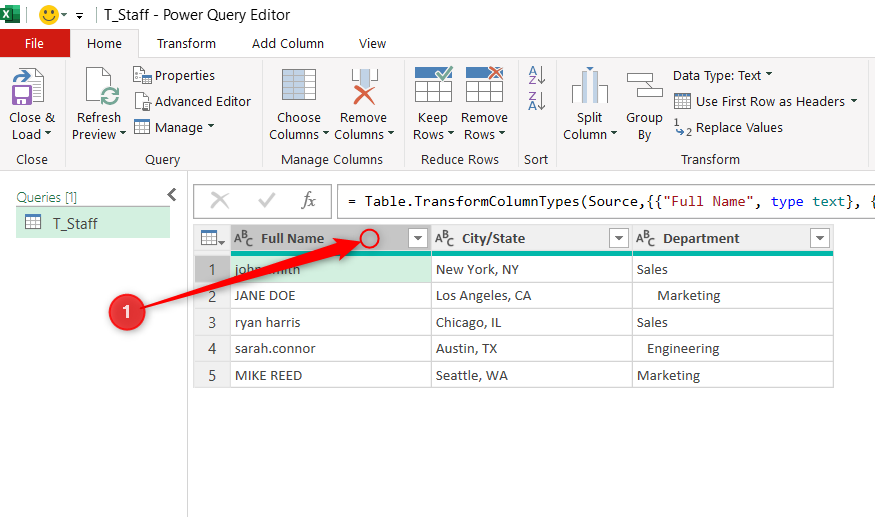
Task: Launch the Advanced Editor
Action: tap(193, 102)
